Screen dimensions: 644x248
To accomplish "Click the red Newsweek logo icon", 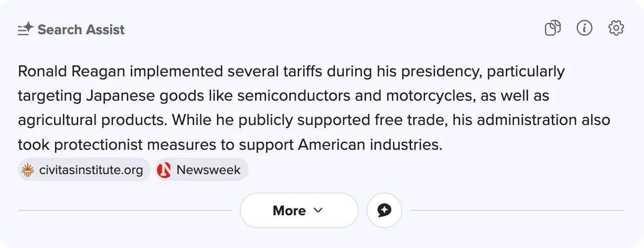I will 164,170.
